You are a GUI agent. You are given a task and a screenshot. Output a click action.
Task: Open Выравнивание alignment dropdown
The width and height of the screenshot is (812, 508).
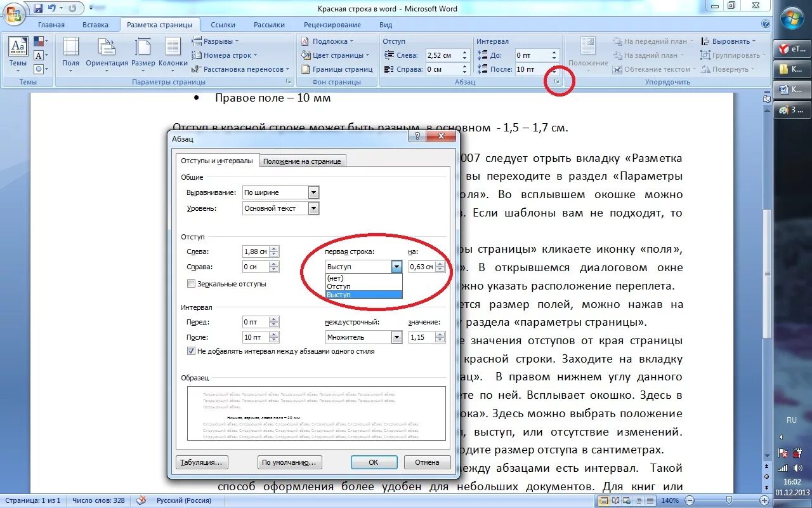pos(313,192)
